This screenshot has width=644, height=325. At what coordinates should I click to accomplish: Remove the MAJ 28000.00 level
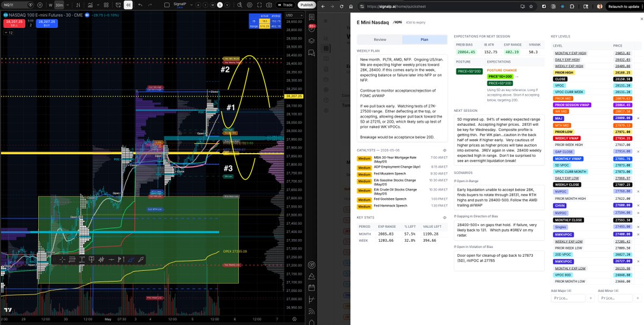638,118
